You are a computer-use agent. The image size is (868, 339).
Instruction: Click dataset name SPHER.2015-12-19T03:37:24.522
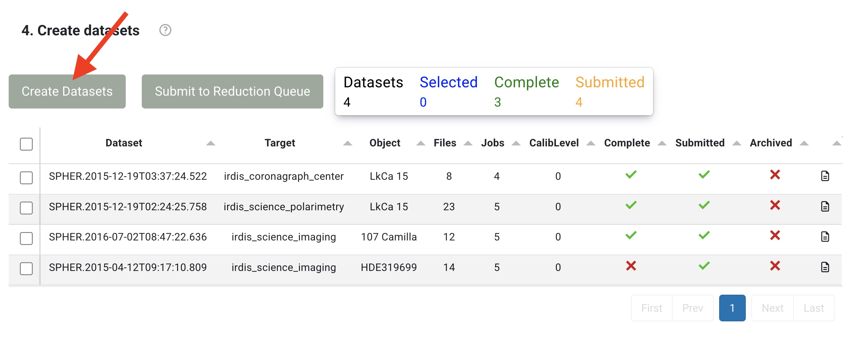point(128,177)
